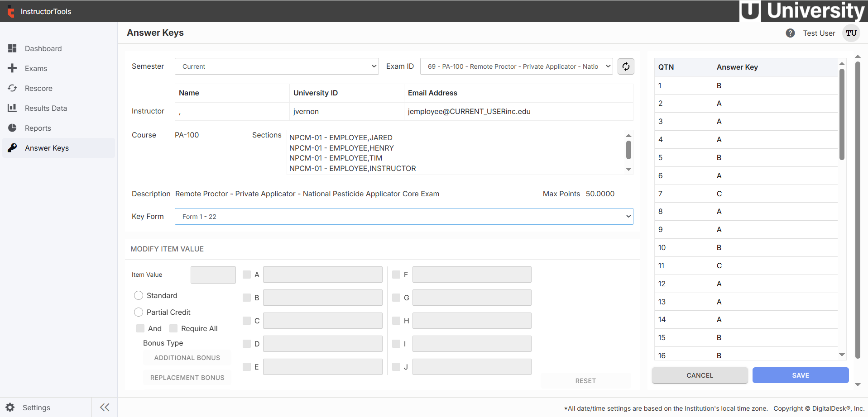Click the Results Data bar chart icon
The image size is (868, 417).
point(12,108)
